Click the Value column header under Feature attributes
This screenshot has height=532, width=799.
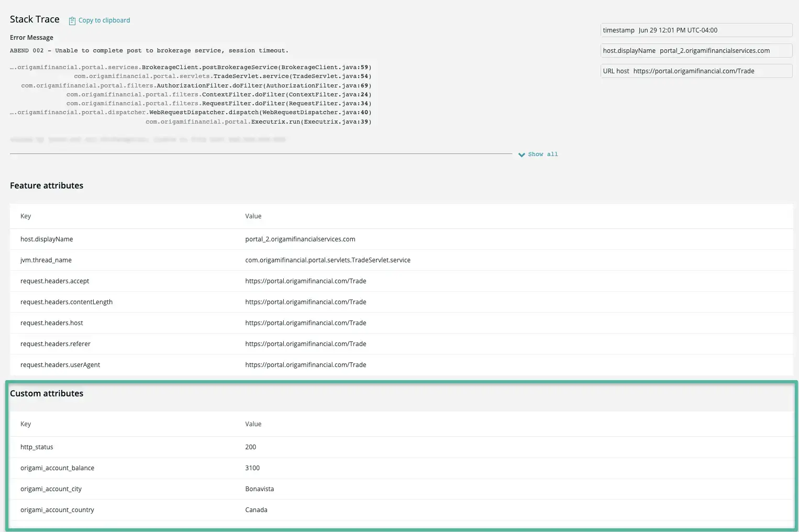pos(253,216)
